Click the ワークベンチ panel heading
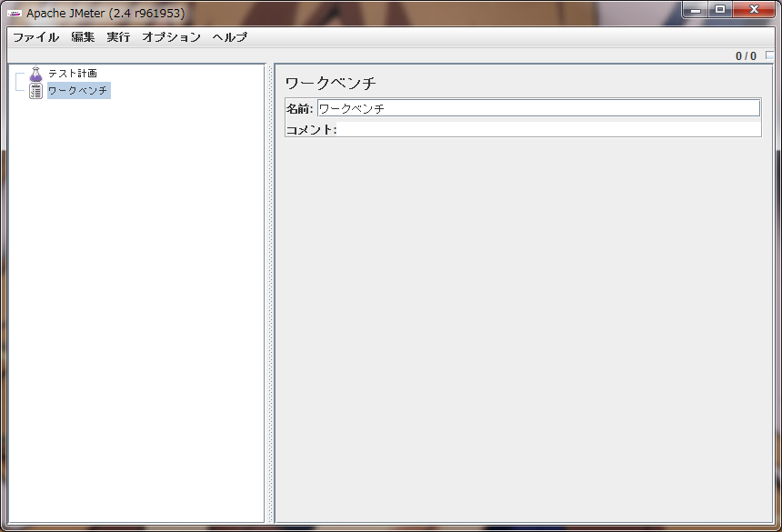 (330, 83)
